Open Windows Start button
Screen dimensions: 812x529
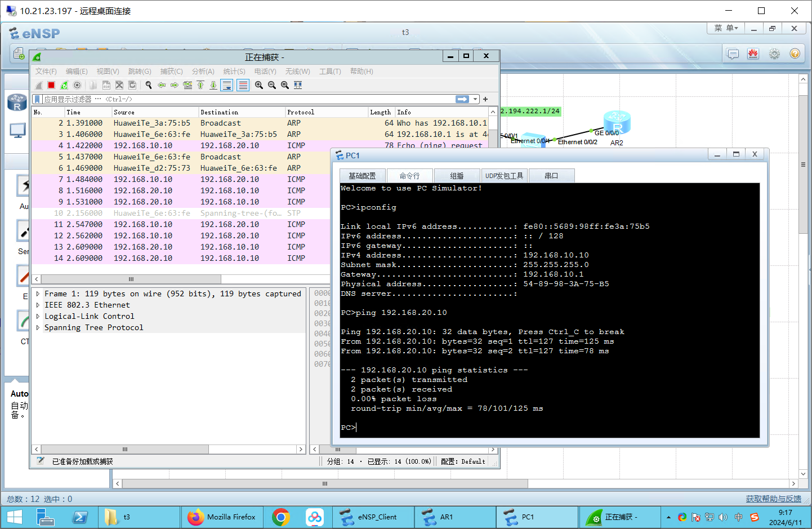tap(14, 517)
